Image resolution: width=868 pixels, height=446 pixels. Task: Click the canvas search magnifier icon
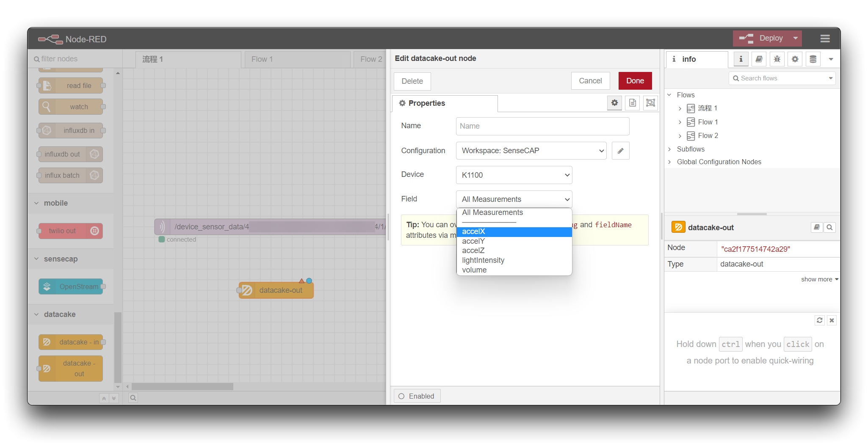pos(133,398)
